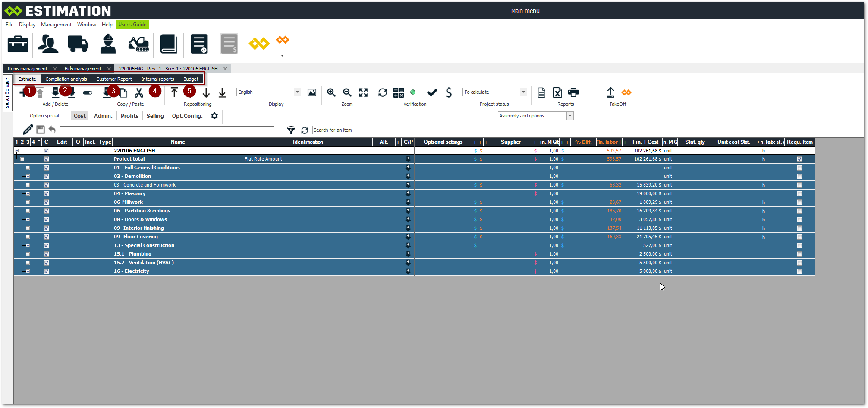Click the printer icon in Reports
The height and width of the screenshot is (408, 868).
573,92
